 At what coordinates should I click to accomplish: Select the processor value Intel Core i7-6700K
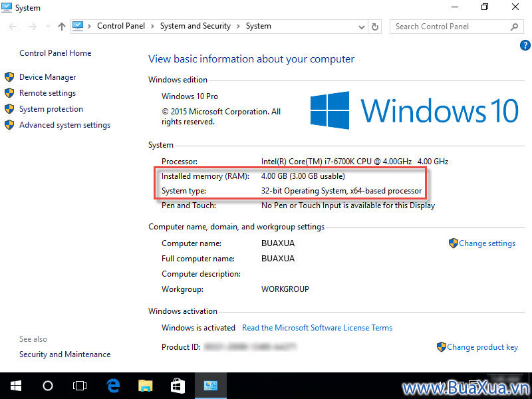(x=354, y=162)
